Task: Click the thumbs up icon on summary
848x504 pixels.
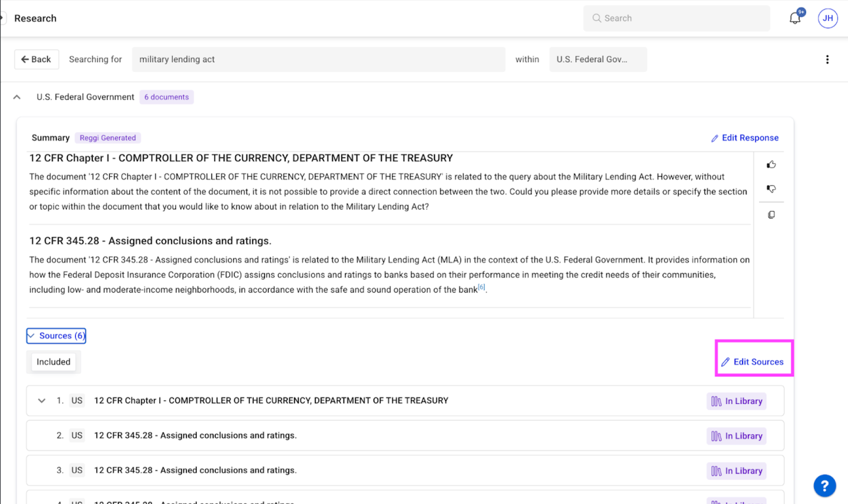Action: pos(771,165)
